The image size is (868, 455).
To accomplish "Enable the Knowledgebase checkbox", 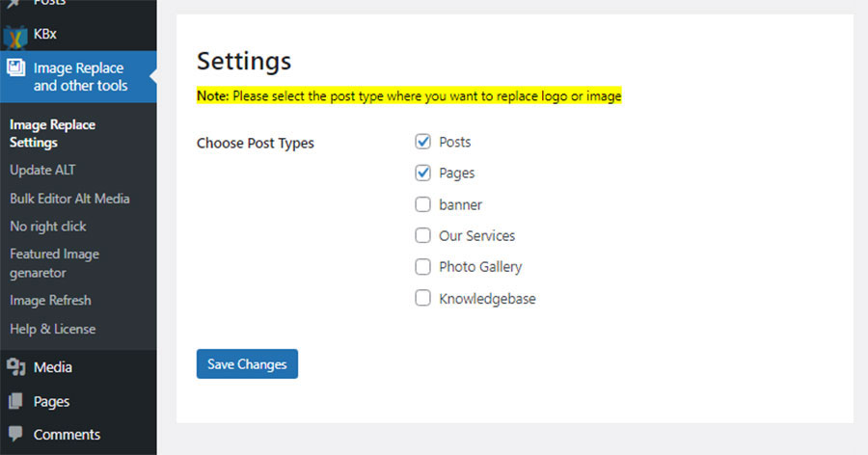I will [423, 298].
